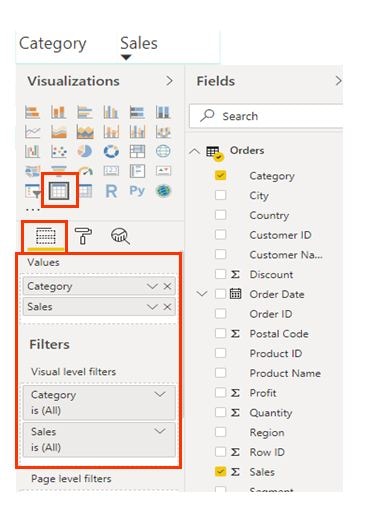Pick line and clustered column chart
This screenshot has width=369, height=514.
tap(137, 132)
